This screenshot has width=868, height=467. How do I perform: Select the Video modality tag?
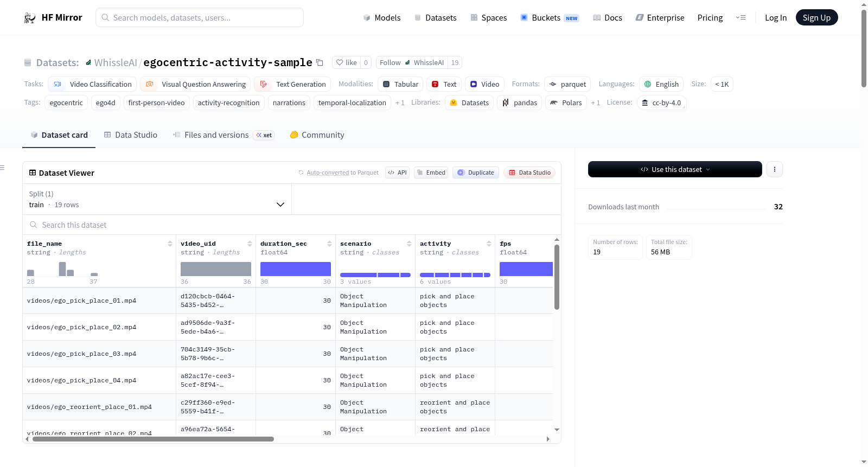coord(484,84)
